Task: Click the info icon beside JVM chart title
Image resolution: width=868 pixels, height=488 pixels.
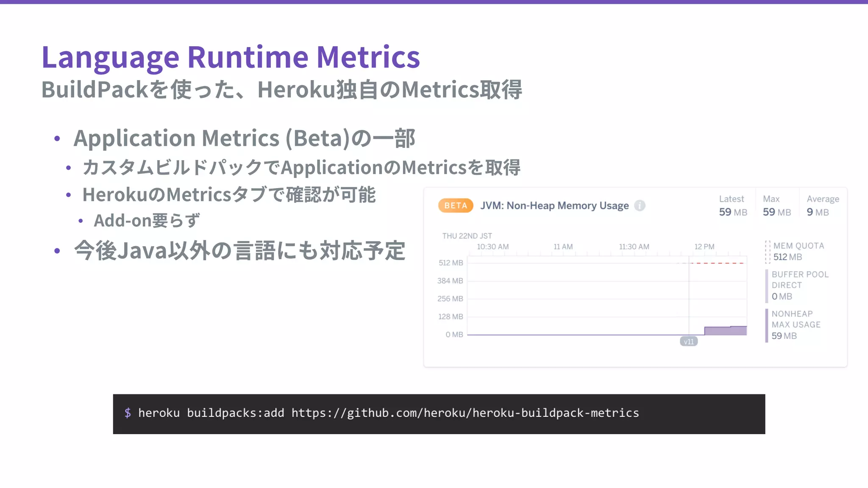Action: click(x=640, y=206)
